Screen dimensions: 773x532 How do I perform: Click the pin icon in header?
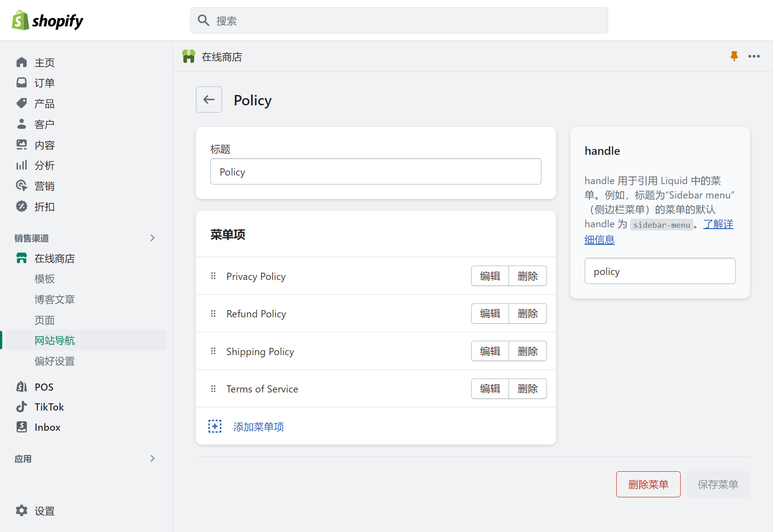734,56
